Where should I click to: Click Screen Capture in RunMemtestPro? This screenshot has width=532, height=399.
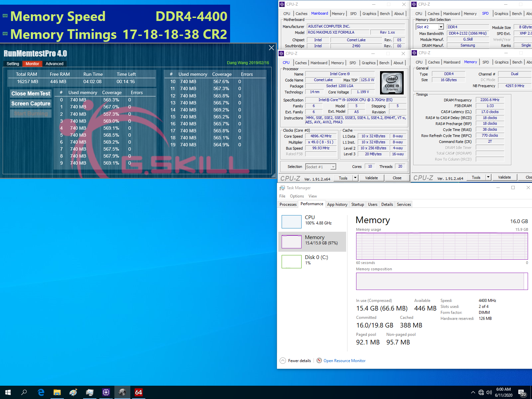pyautogui.click(x=30, y=103)
